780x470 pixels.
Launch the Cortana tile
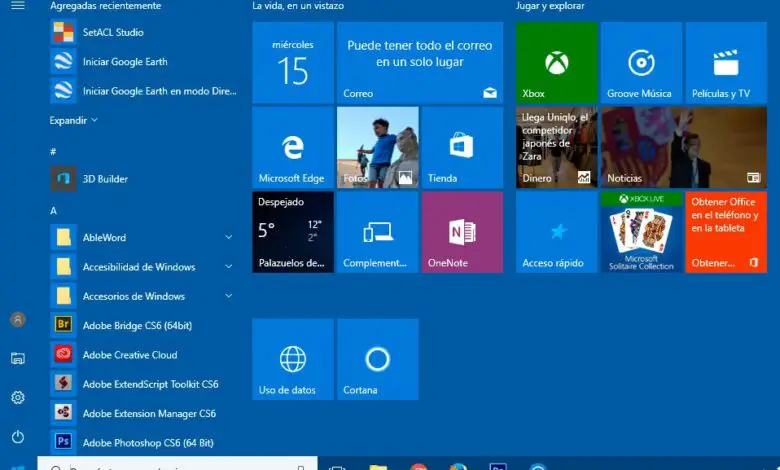point(378,359)
